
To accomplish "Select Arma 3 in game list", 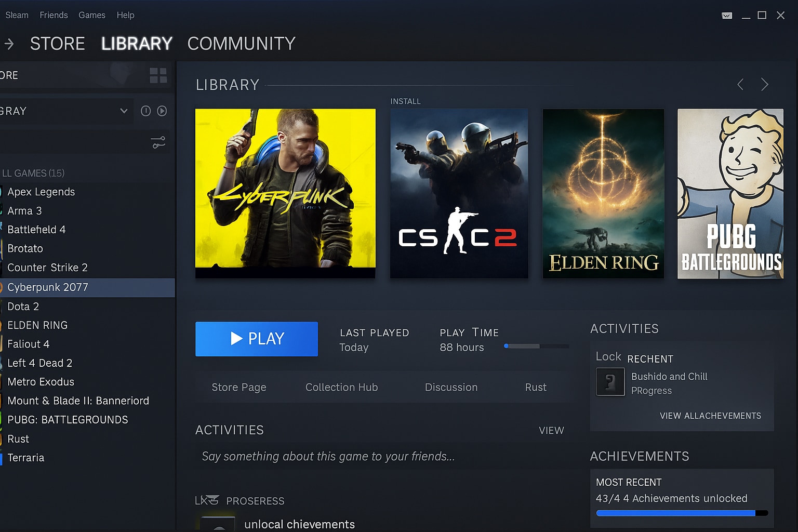I will click(87, 210).
